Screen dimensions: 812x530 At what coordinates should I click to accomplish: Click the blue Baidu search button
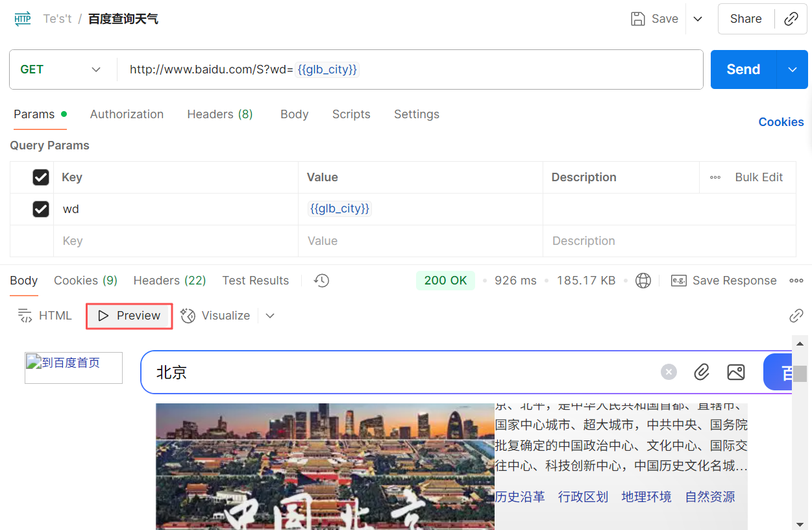(x=778, y=372)
